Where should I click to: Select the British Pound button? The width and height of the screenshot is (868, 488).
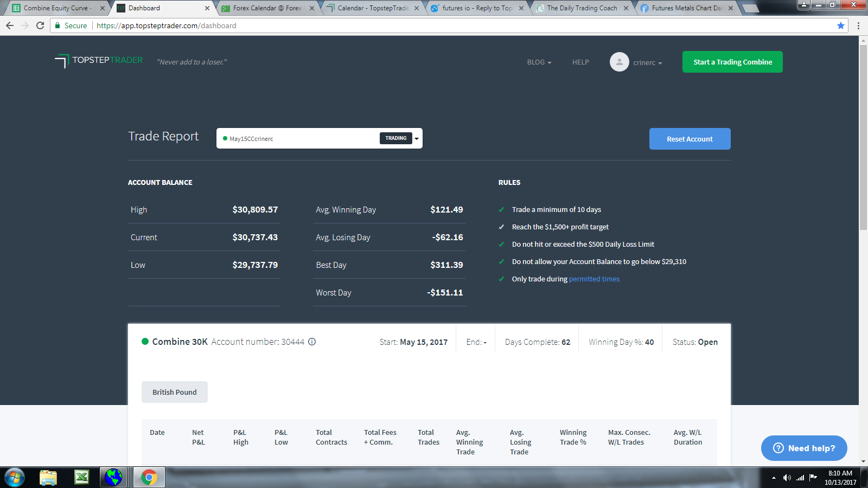coord(174,392)
